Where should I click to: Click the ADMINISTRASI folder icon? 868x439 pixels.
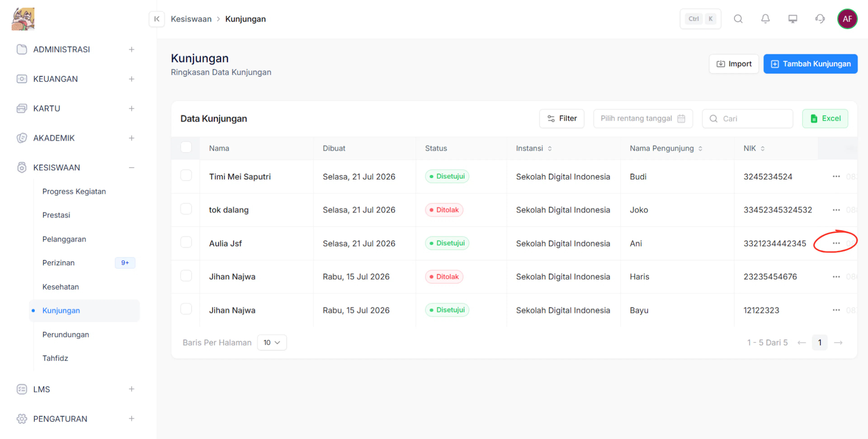pyautogui.click(x=21, y=49)
